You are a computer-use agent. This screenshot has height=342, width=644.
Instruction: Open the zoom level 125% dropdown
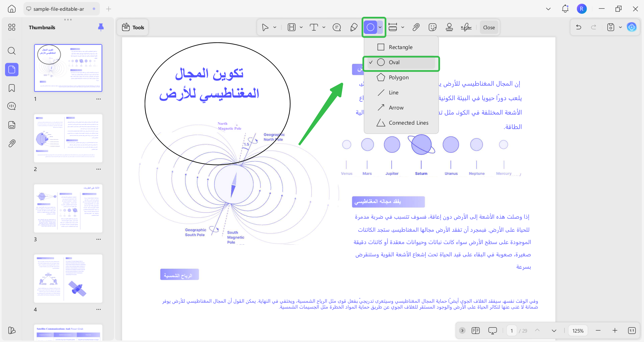click(x=578, y=331)
